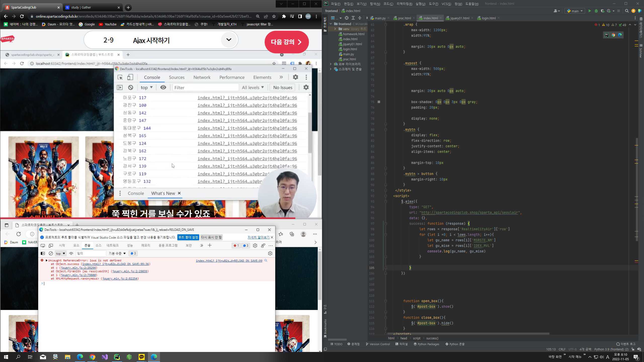Click the PyCharm Debug bug icon
Image resolution: width=644 pixels, height=362 pixels.
click(596, 11)
